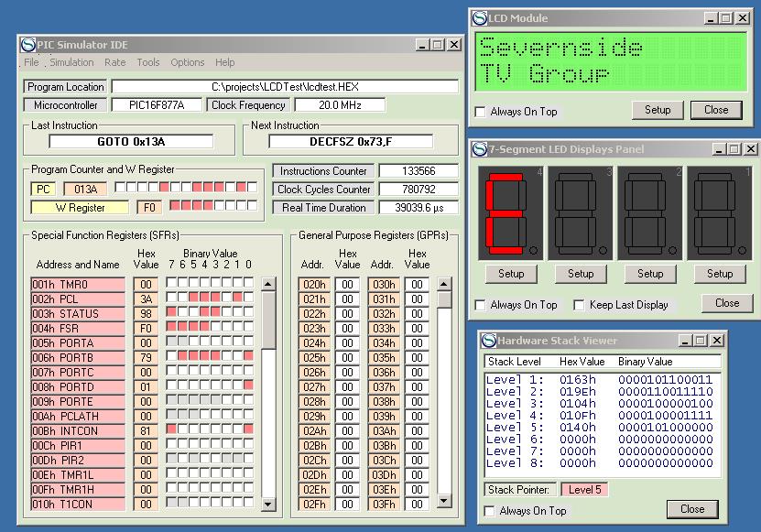Close the Hardware Stack Viewer using Close button
Screen dimensions: 761x532
pyautogui.click(x=692, y=509)
